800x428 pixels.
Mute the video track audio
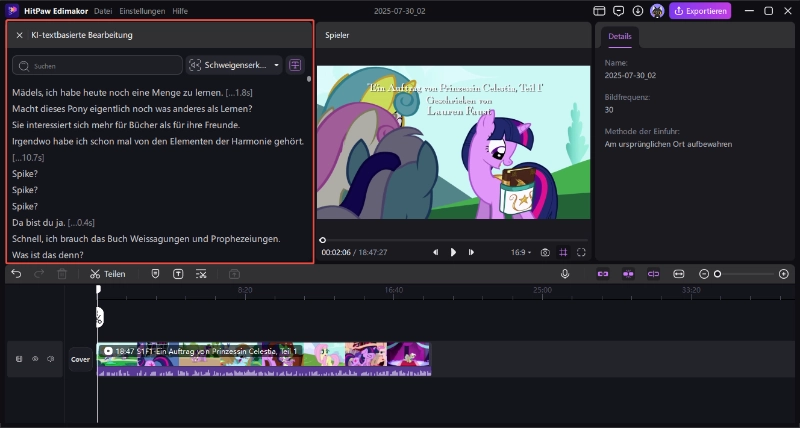click(x=50, y=359)
